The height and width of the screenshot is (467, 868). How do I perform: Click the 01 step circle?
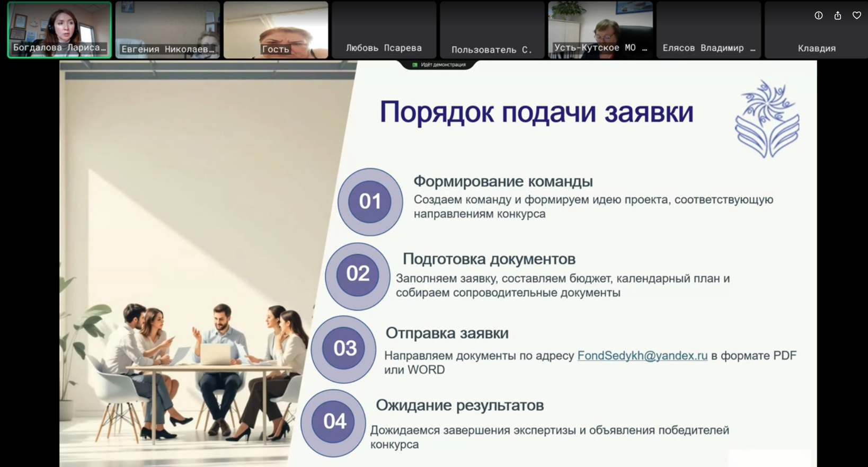pos(370,201)
